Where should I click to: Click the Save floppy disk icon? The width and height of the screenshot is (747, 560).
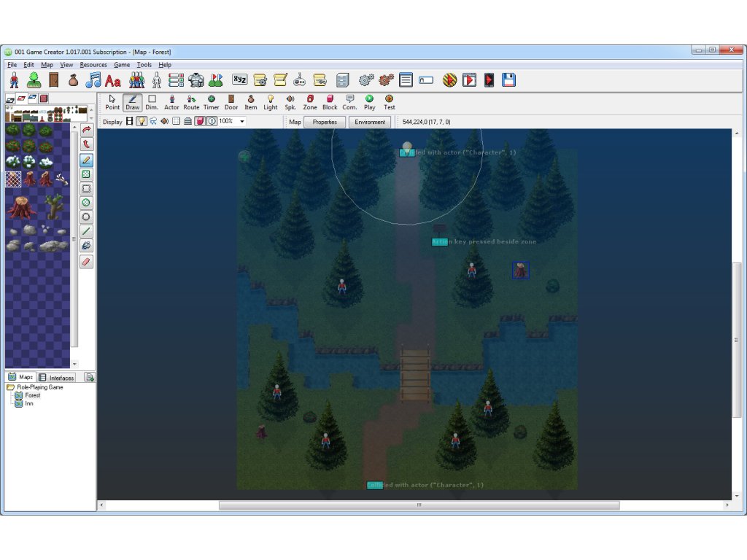pyautogui.click(x=508, y=80)
